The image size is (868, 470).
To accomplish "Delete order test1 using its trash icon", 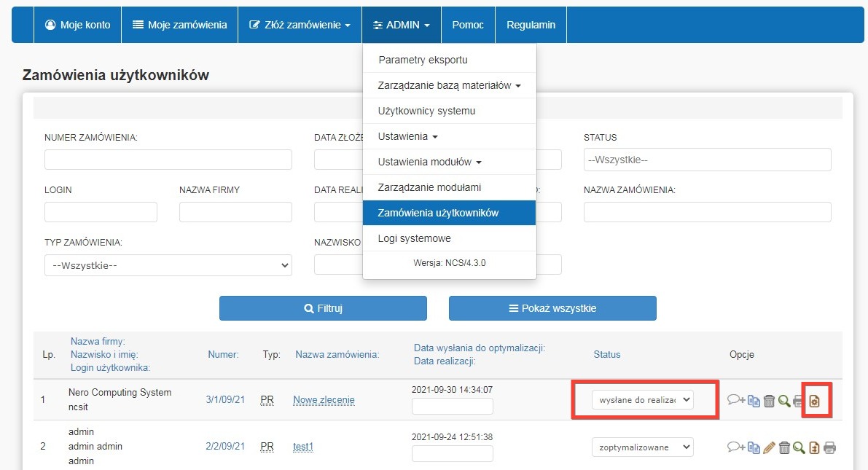I will (784, 447).
